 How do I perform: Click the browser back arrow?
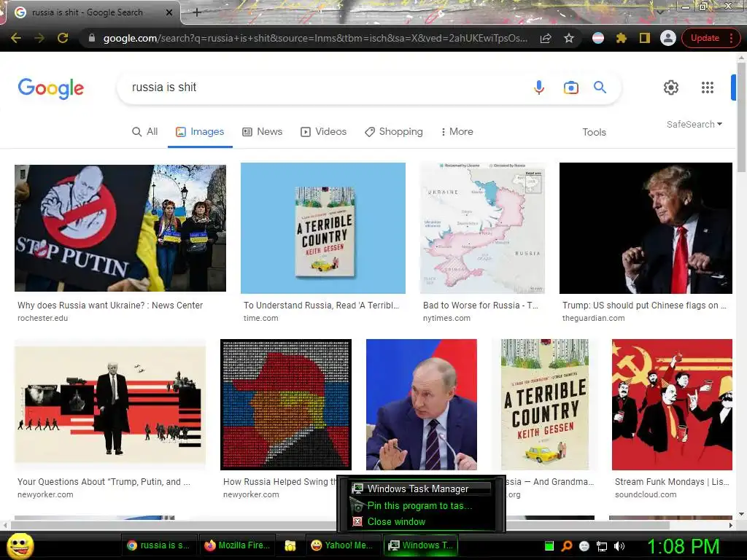click(16, 38)
